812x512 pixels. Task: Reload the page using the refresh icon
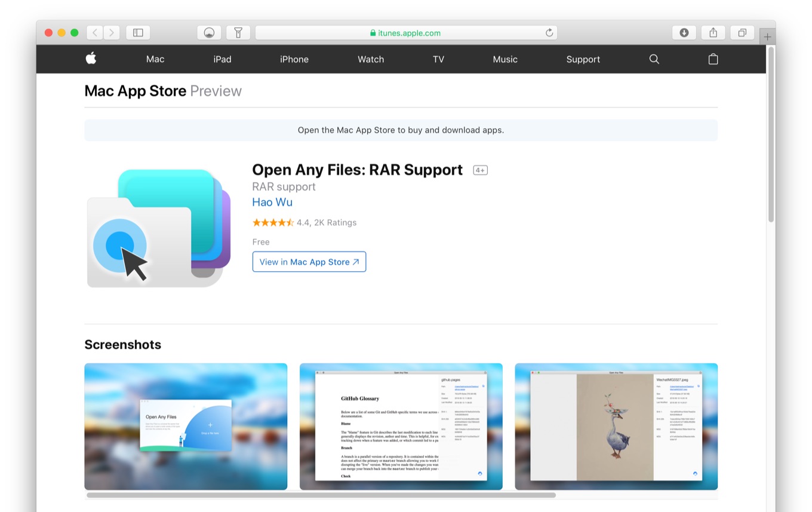(549, 33)
